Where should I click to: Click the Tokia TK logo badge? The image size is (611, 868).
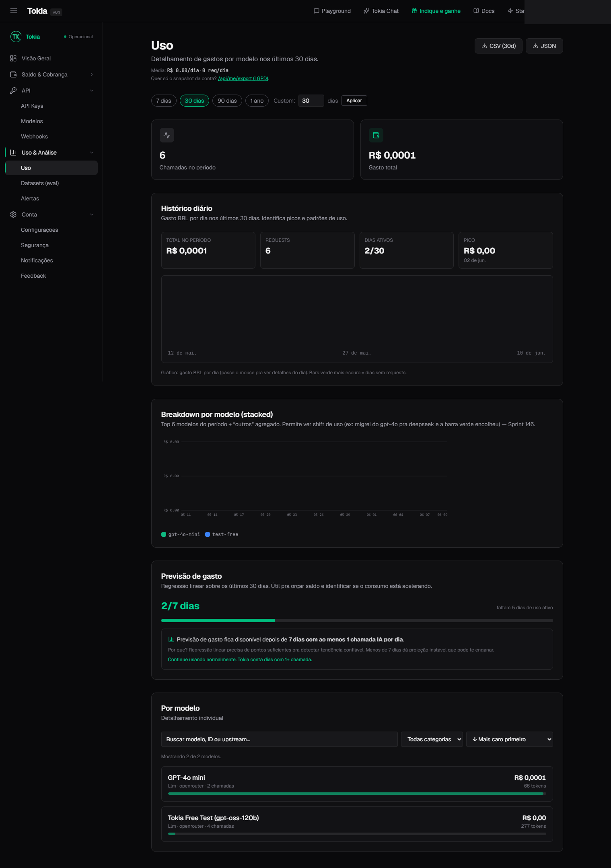[16, 37]
